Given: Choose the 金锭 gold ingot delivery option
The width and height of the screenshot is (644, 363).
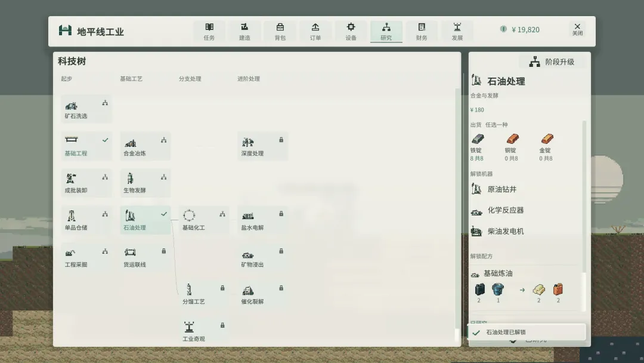Looking at the screenshot, I should (x=546, y=147).
